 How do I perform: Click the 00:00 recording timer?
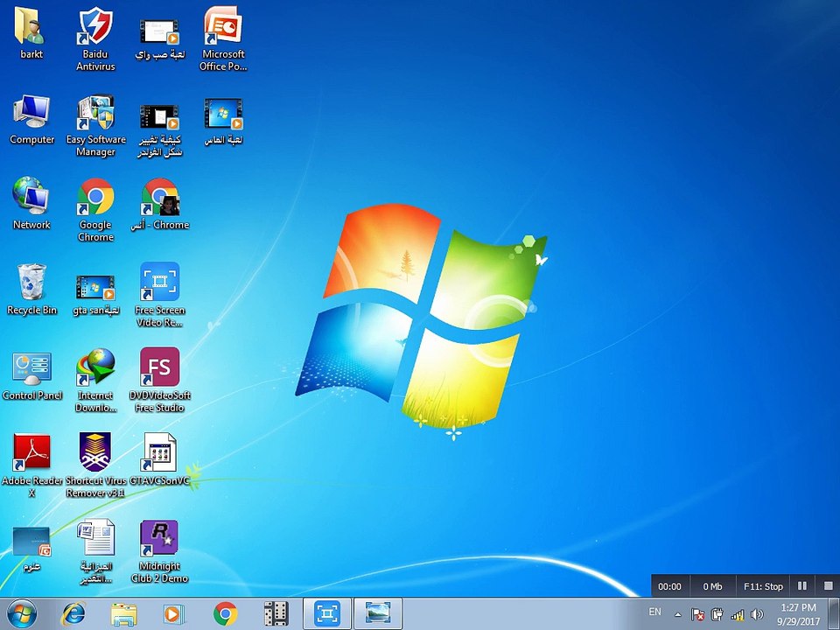[669, 586]
